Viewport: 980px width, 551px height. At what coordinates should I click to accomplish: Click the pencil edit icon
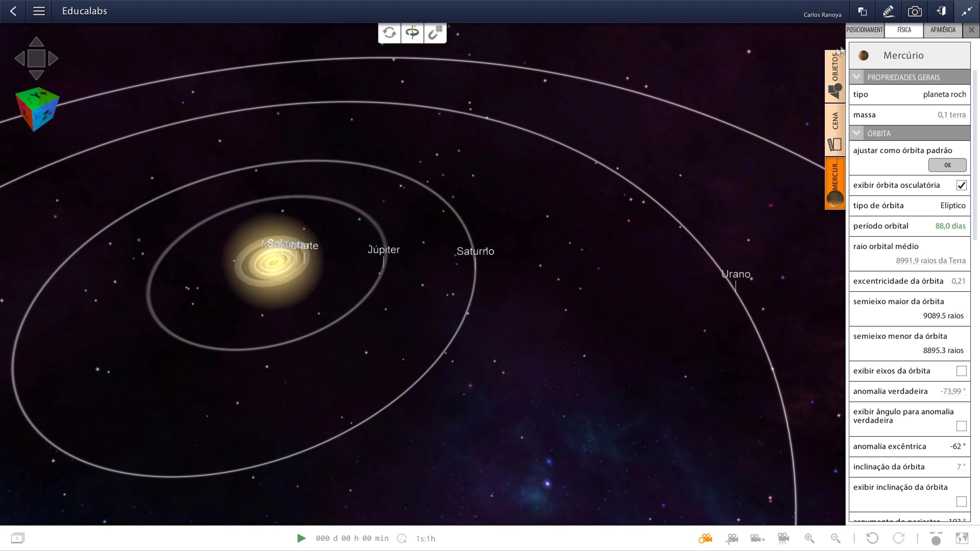[x=888, y=11]
